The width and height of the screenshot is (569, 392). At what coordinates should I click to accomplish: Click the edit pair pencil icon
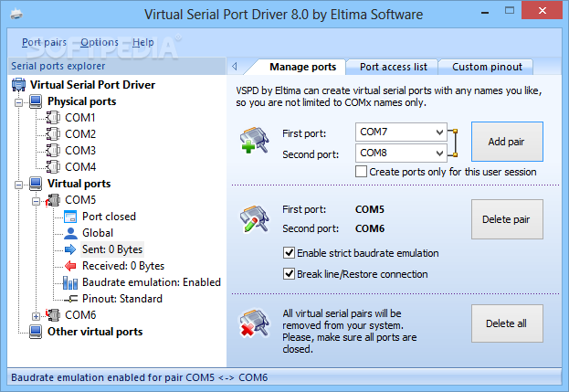pyautogui.click(x=255, y=218)
